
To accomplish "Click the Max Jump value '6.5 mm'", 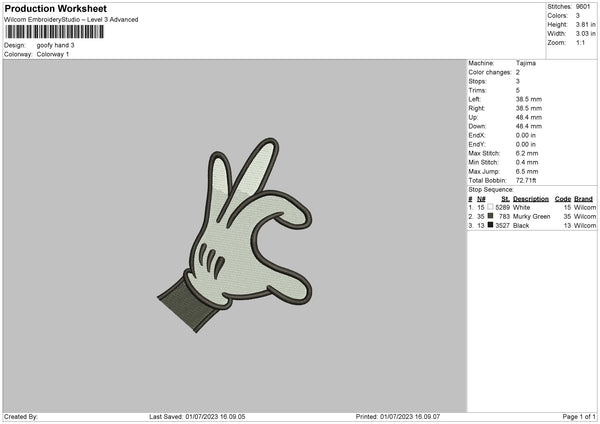I will (527, 171).
